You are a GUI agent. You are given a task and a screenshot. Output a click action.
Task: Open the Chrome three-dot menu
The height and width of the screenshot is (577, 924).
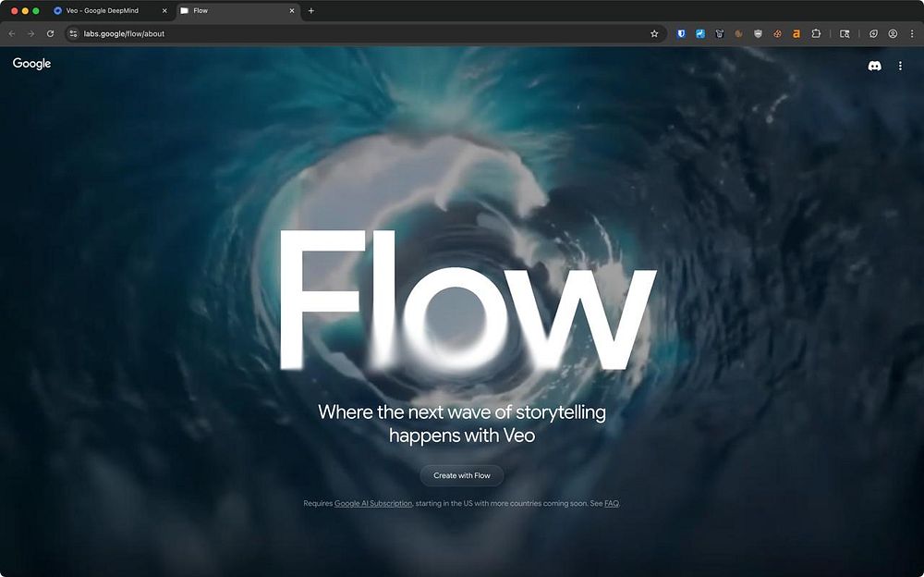(912, 33)
